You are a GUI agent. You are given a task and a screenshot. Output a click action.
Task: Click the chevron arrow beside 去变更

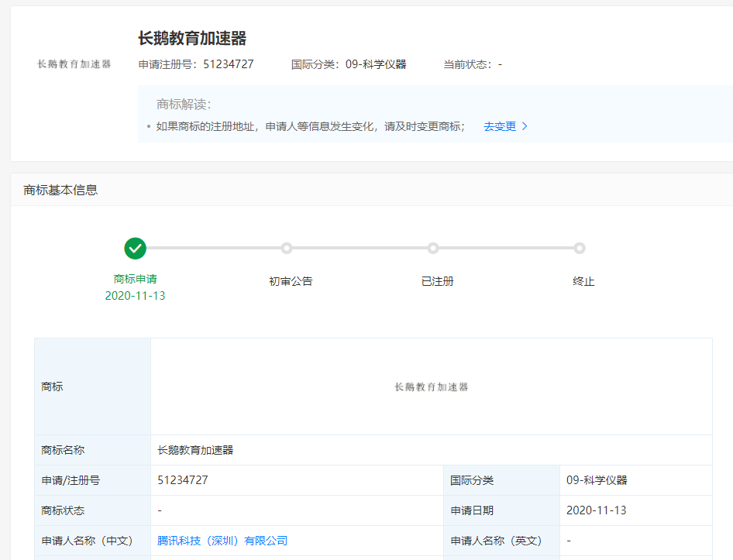click(x=525, y=126)
